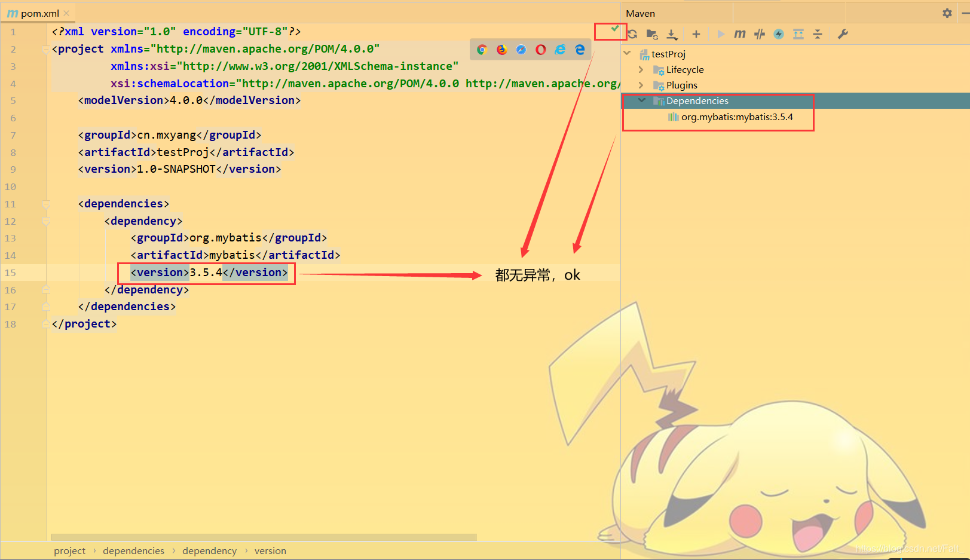This screenshot has width=970, height=560.
Task: Click fold end marker at line 17
Action: click(x=46, y=306)
